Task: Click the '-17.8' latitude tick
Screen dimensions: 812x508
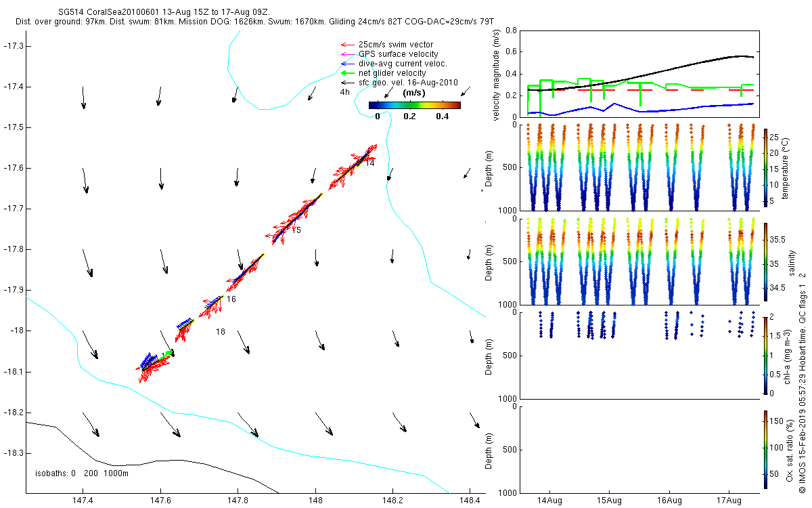Action: (14, 249)
